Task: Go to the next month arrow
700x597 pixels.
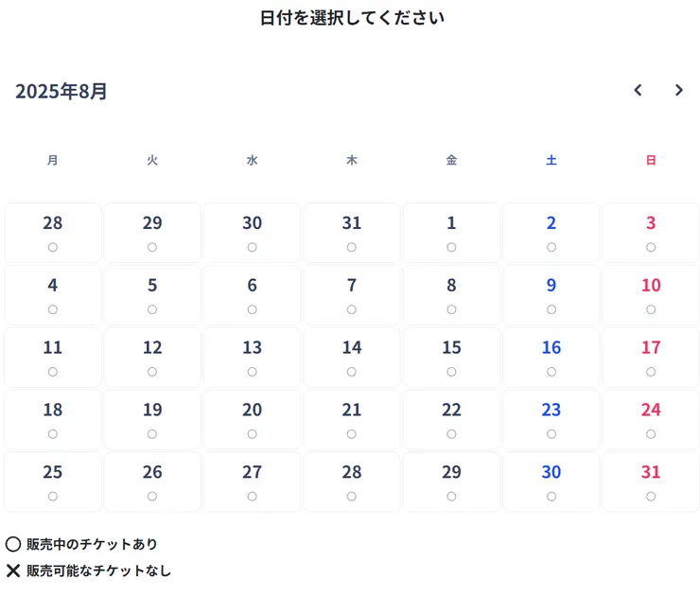Action: point(679,91)
